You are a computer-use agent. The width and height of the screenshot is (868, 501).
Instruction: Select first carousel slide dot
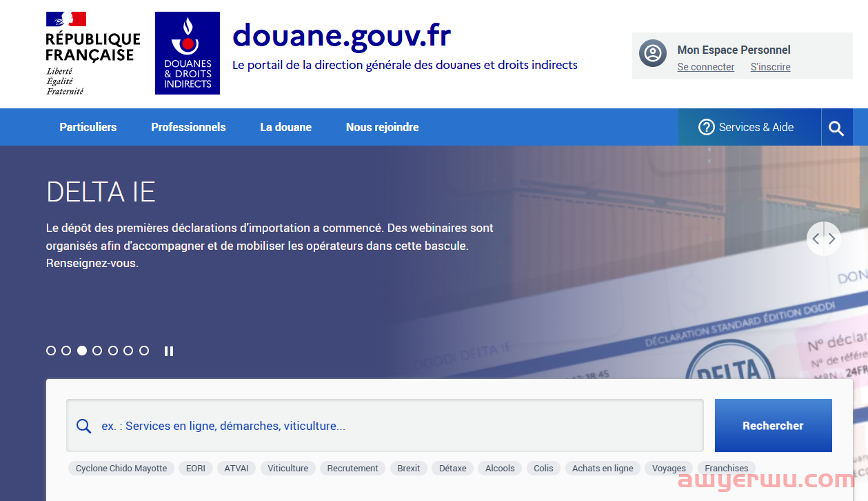pyautogui.click(x=51, y=351)
